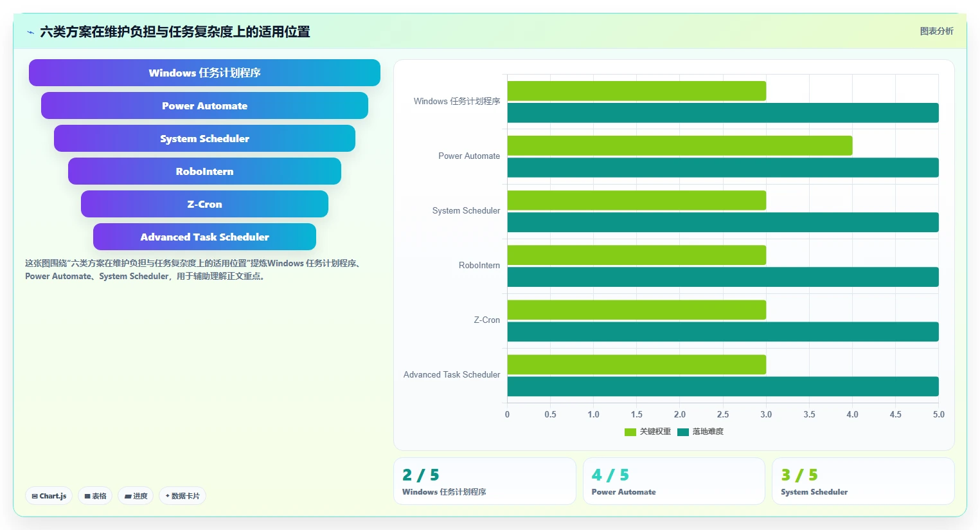The image size is (980, 530).
Task: Click the x-axis value 0
Action: point(507,414)
